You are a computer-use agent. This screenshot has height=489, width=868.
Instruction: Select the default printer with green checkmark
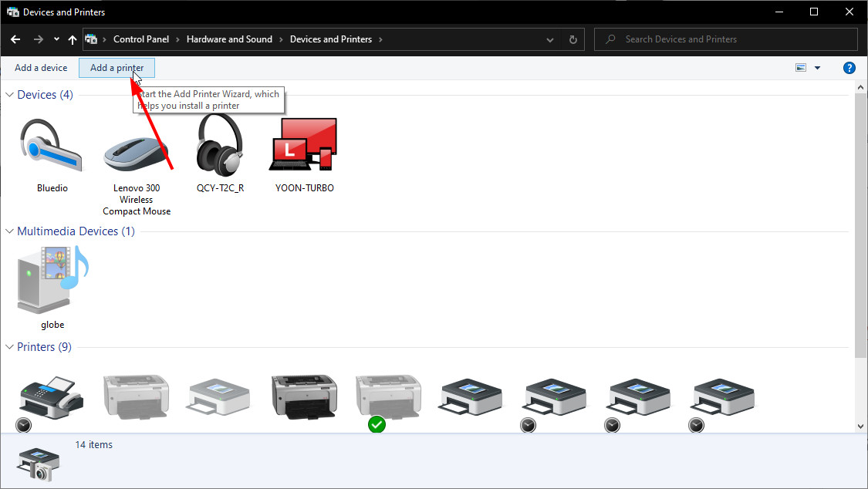(387, 396)
